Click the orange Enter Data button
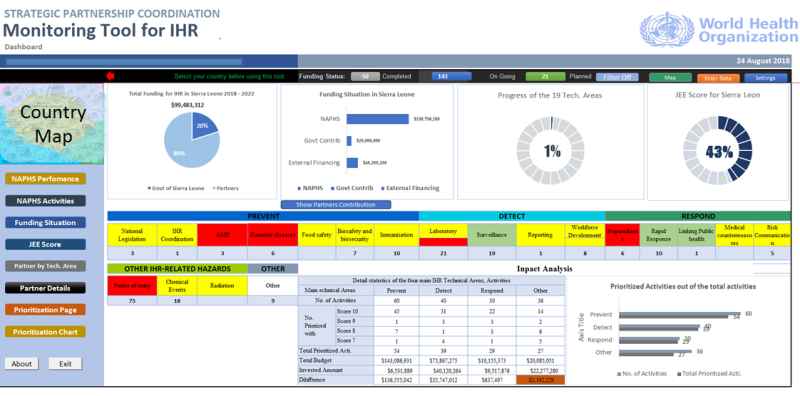The image size is (800, 396). click(x=718, y=78)
